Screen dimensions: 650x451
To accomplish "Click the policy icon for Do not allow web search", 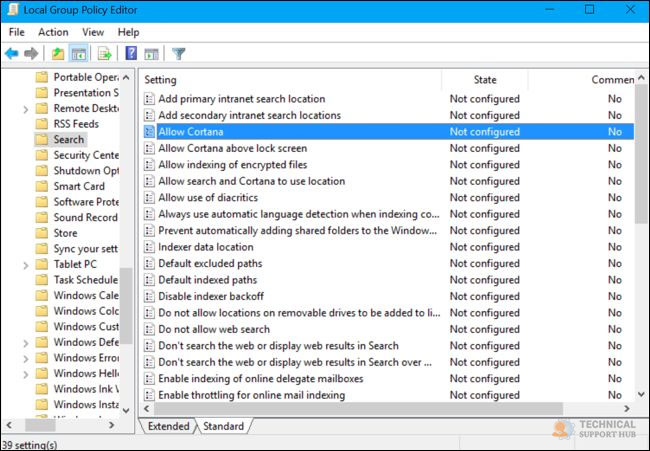I will [149, 329].
